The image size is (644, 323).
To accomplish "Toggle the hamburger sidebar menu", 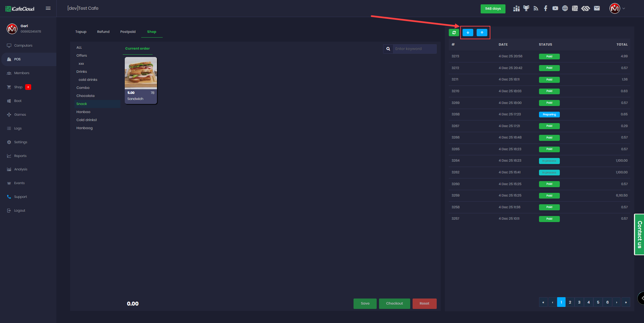I will (x=48, y=8).
